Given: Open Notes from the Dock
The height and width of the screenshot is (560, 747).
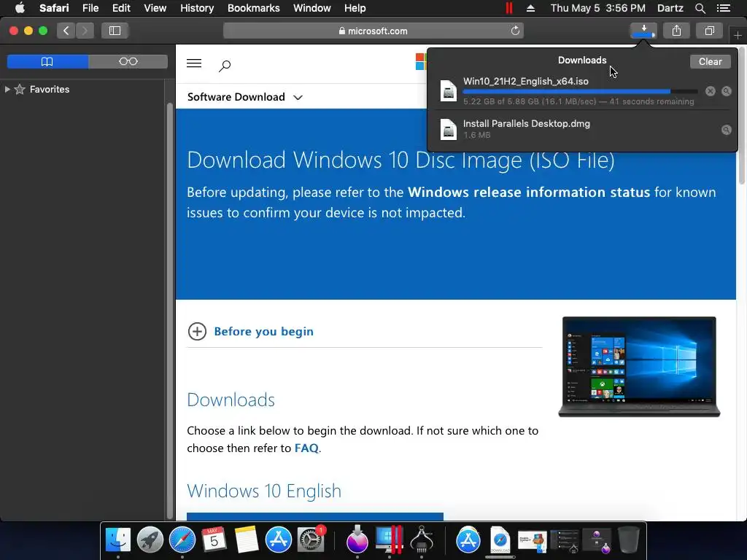Looking at the screenshot, I should pos(247,540).
